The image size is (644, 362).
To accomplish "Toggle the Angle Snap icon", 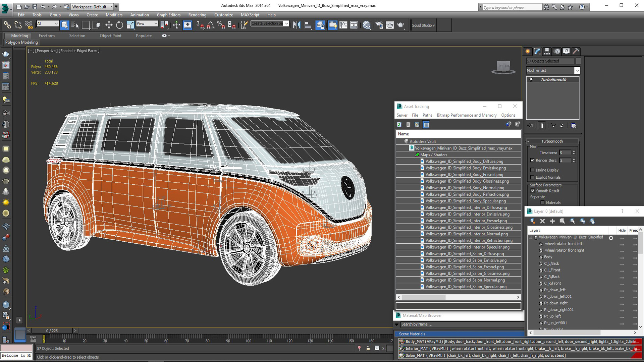I will pos(211,25).
